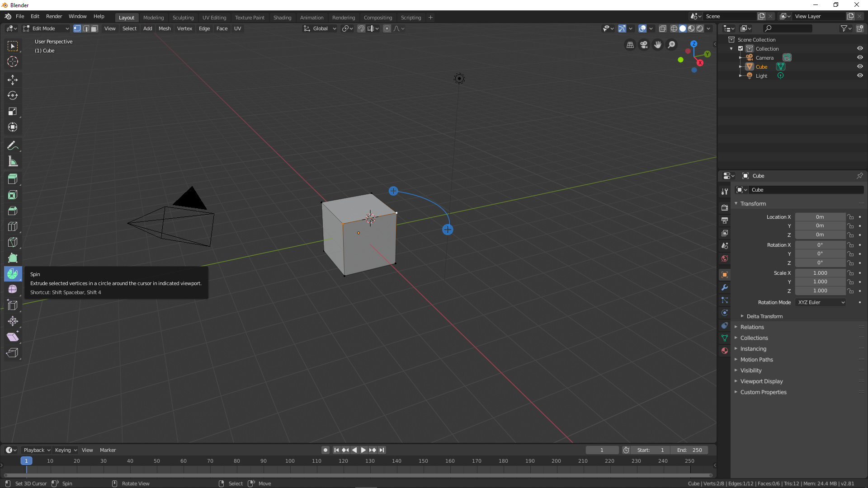This screenshot has width=868, height=488.
Task: Switch to face select mode
Action: click(x=94, y=28)
